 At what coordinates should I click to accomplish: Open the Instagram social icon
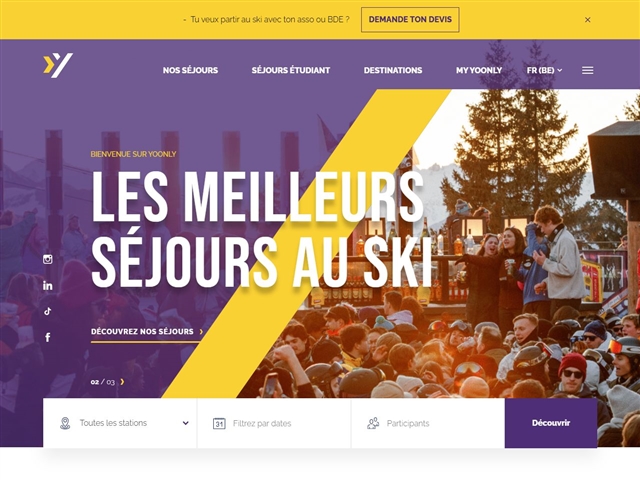pyautogui.click(x=48, y=259)
